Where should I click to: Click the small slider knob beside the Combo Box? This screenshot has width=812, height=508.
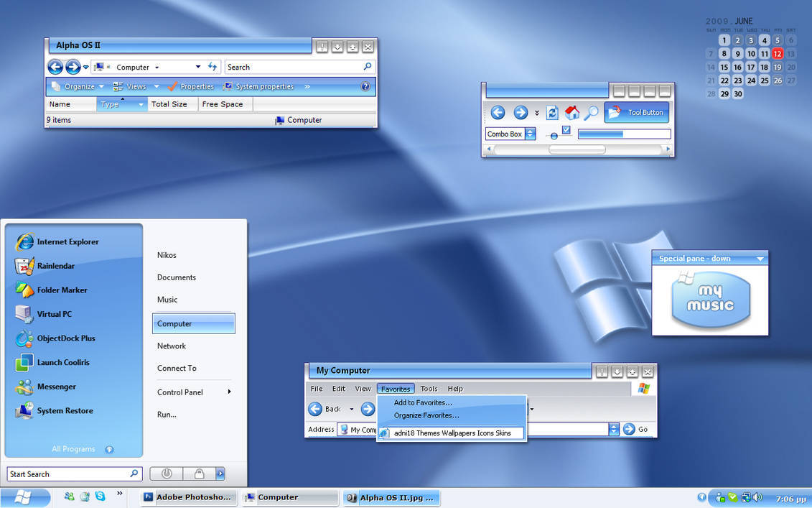pos(554,136)
